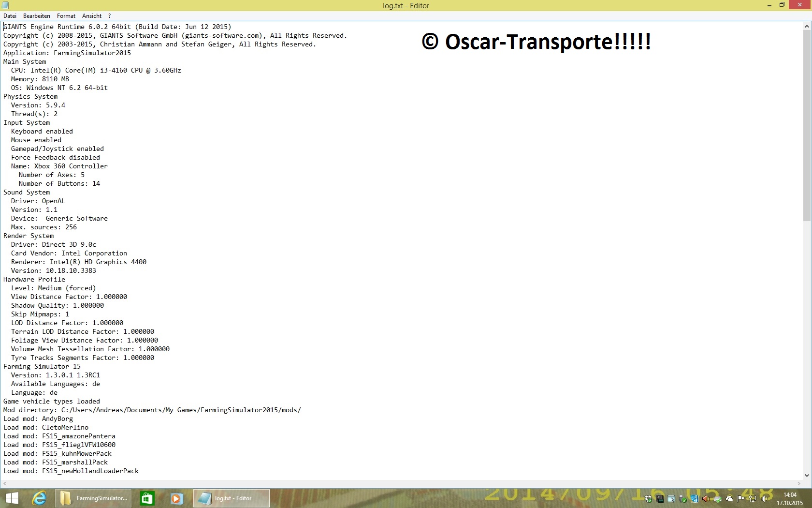
Task: Click the Dropbox tray icon
Action: point(648,499)
